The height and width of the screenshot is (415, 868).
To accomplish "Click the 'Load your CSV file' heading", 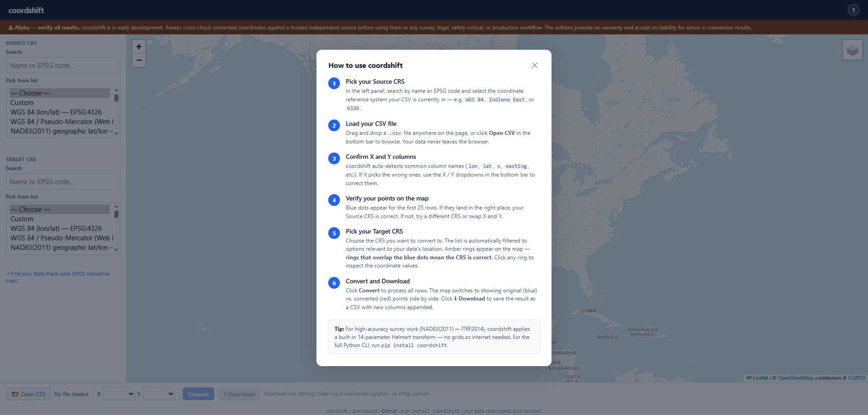I will (371, 124).
